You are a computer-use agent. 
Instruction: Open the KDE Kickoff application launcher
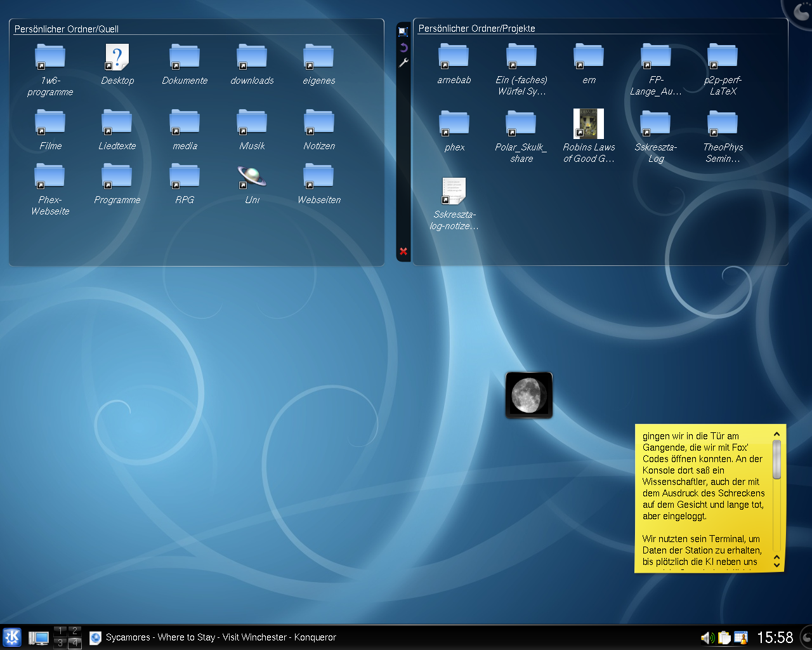(x=12, y=637)
